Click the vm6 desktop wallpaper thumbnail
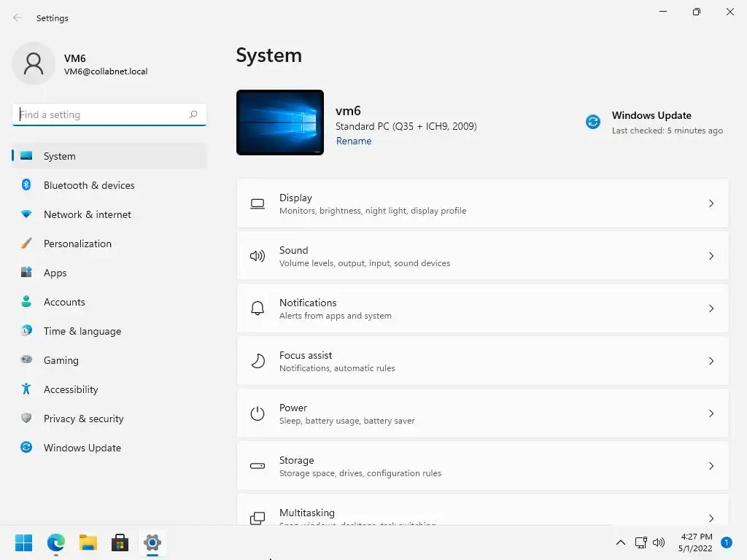The image size is (747, 560). (280, 122)
